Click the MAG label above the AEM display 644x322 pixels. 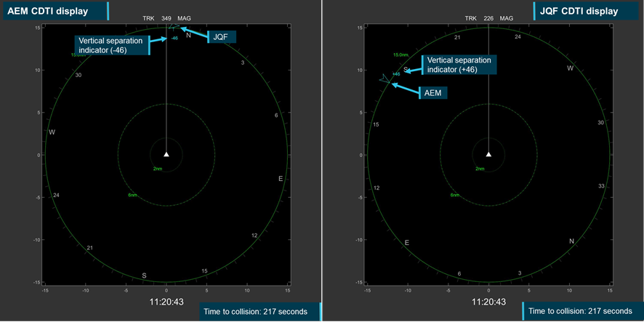pyautogui.click(x=184, y=18)
